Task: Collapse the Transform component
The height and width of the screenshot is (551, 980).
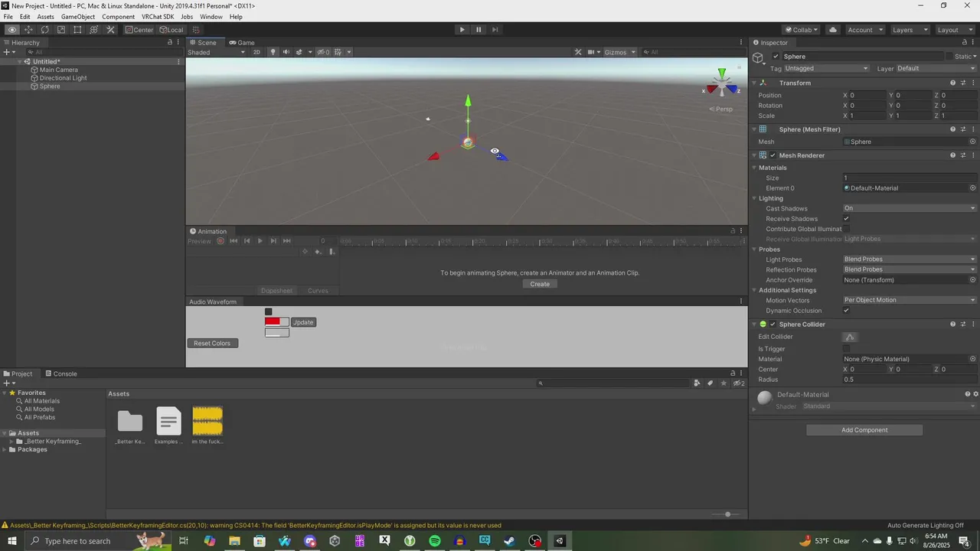Action: 754,83
